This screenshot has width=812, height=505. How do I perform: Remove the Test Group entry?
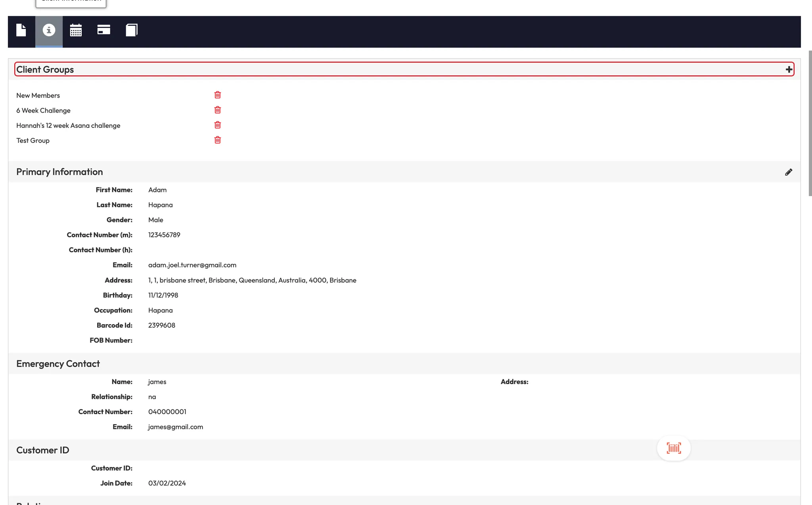click(218, 140)
